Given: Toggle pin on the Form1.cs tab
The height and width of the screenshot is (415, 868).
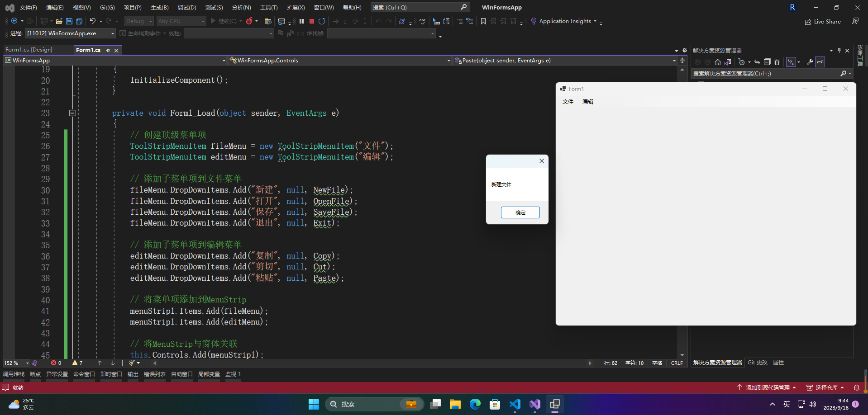Looking at the screenshot, I should coord(108,50).
